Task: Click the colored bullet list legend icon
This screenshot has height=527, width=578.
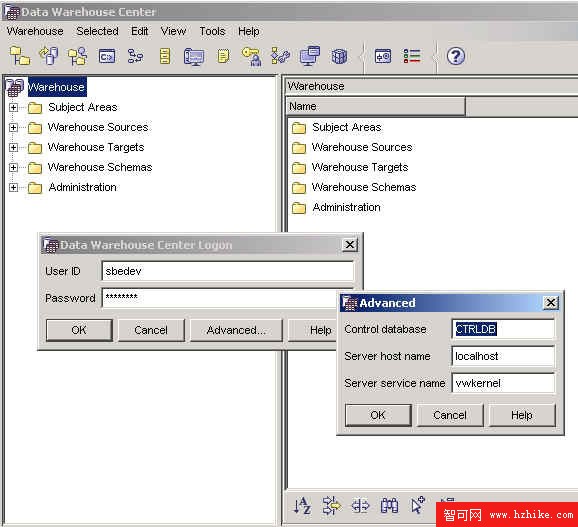Action: coord(412,56)
